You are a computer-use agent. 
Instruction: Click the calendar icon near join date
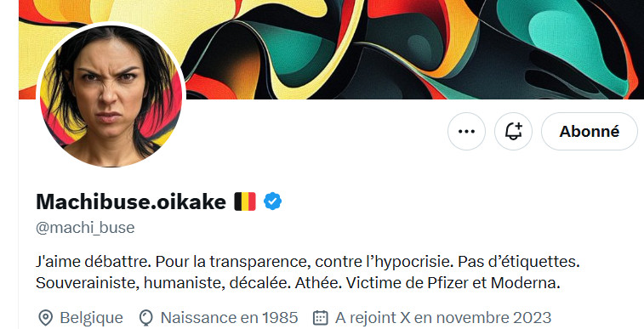point(321,317)
